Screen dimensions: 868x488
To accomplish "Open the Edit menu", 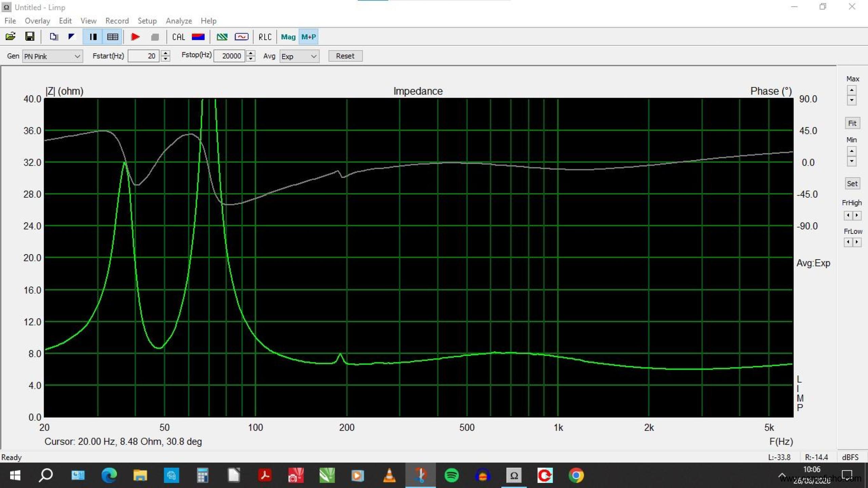I will click(x=65, y=21).
